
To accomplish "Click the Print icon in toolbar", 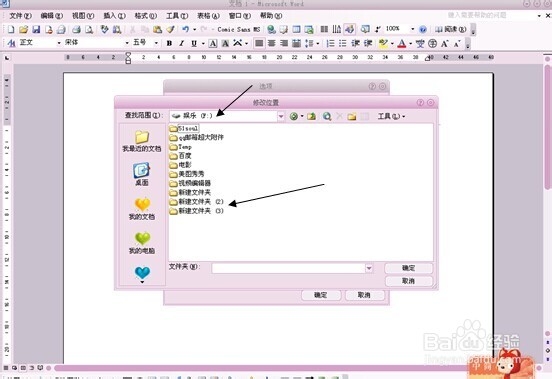I will tap(76, 30).
